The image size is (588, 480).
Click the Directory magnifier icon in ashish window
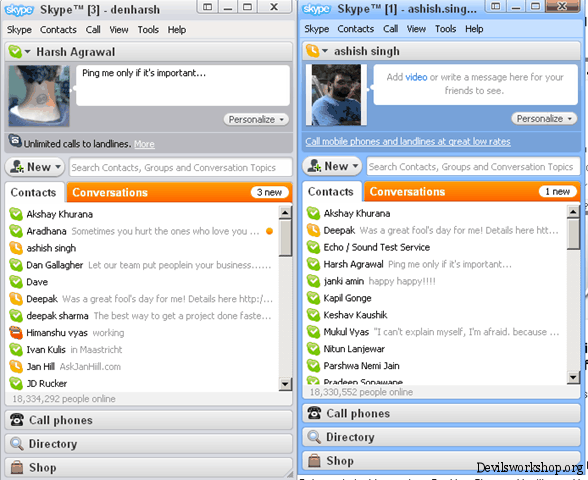[x=314, y=437]
